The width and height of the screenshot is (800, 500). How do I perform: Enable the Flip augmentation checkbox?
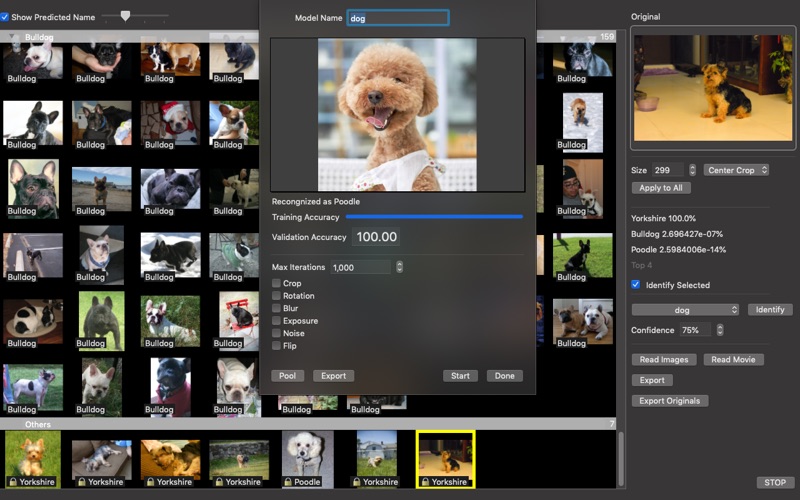pos(277,346)
